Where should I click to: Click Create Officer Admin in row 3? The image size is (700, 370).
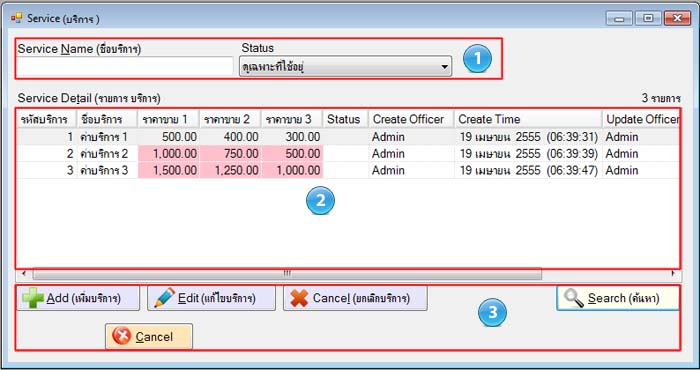pyautogui.click(x=412, y=170)
